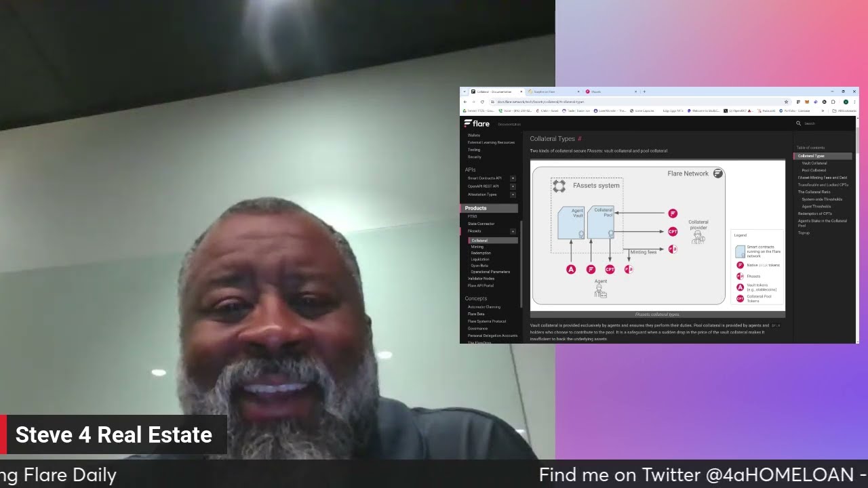Jump to Top-up in table of contents
868x488 pixels.
(804, 232)
